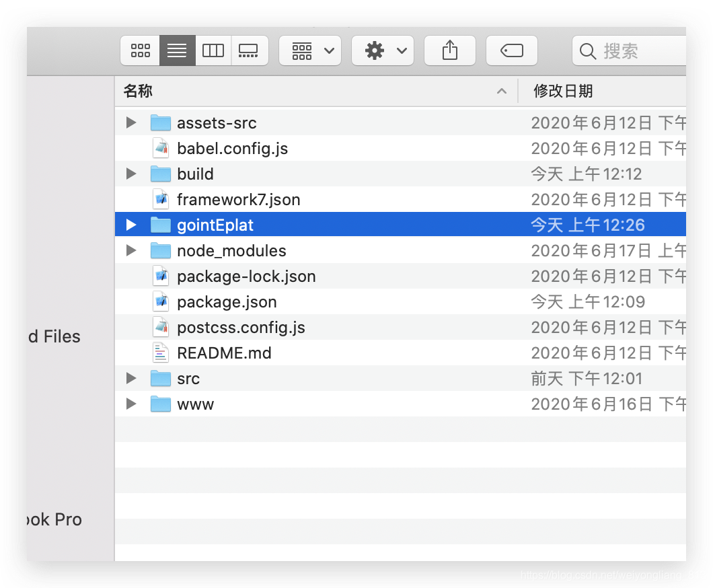Expand the src folder
This screenshot has height=588, width=713.
point(131,378)
